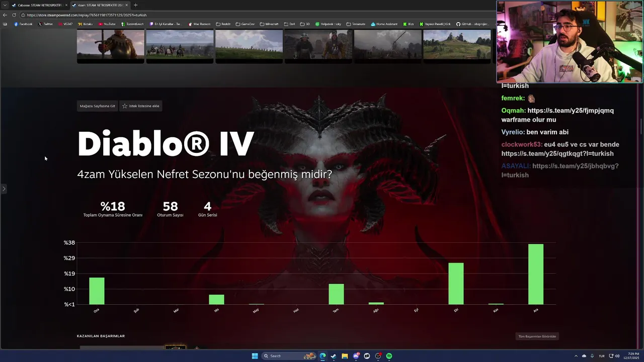Click the Diablo IV game title
This screenshot has height=362, width=644.
pyautogui.click(x=166, y=144)
